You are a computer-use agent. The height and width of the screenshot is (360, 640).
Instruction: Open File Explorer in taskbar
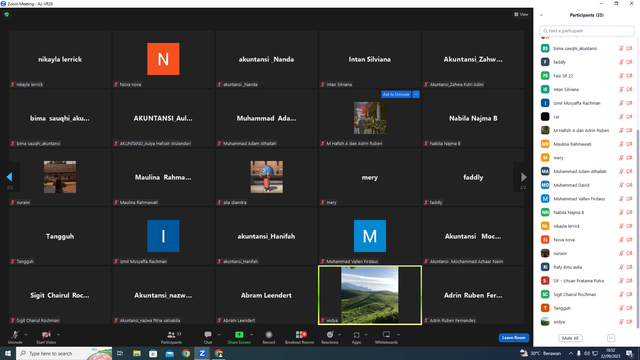click(x=137, y=353)
